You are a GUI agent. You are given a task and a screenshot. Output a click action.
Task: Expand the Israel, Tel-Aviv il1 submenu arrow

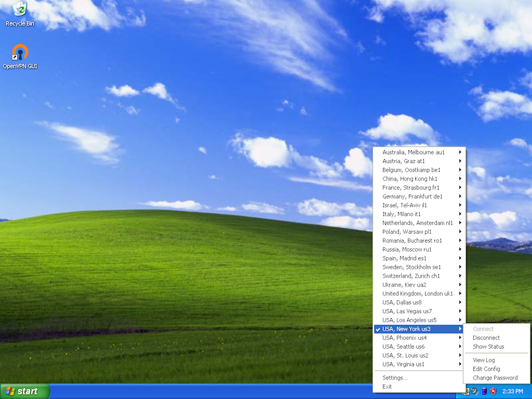(460, 205)
